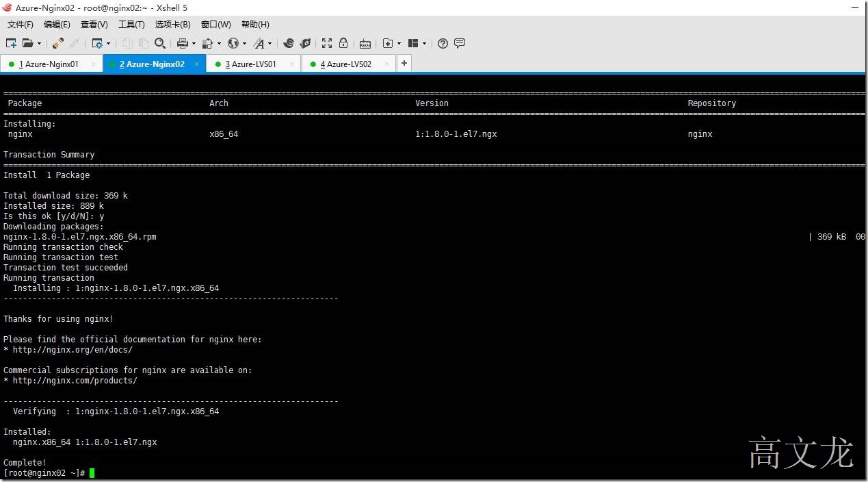Click the feedback speech bubble icon

[x=460, y=43]
